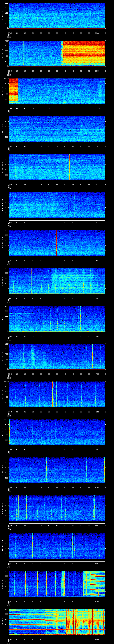Click the '11:11:05' time axis label

point(9,563)
